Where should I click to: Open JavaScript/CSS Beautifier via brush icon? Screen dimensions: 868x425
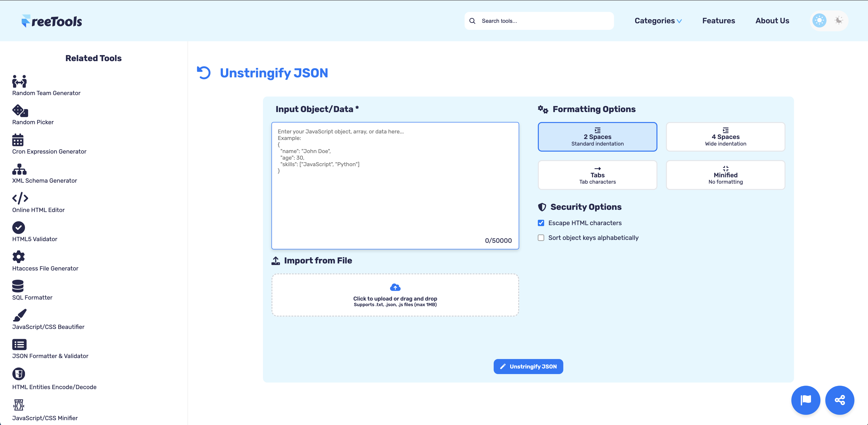pos(19,315)
